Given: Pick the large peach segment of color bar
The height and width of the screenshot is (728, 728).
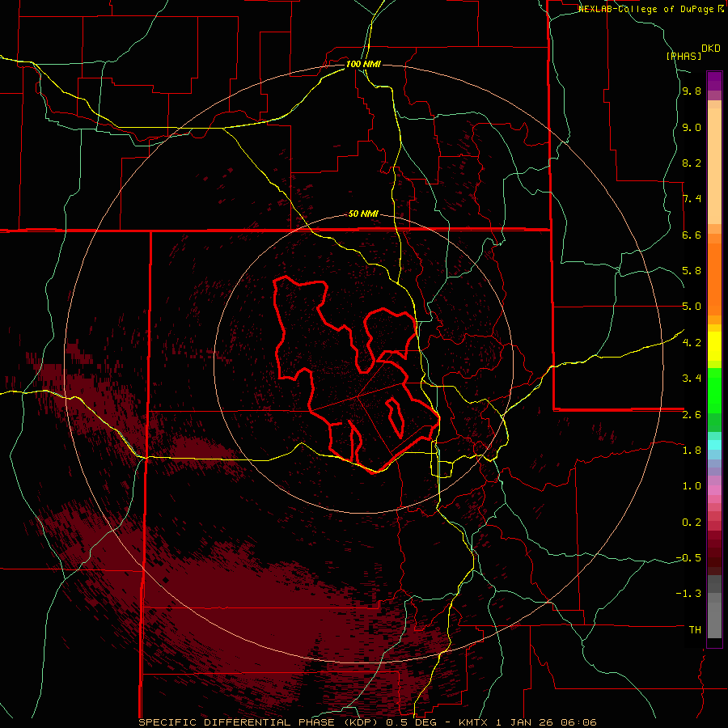Looking at the screenshot, I should 714,166.
